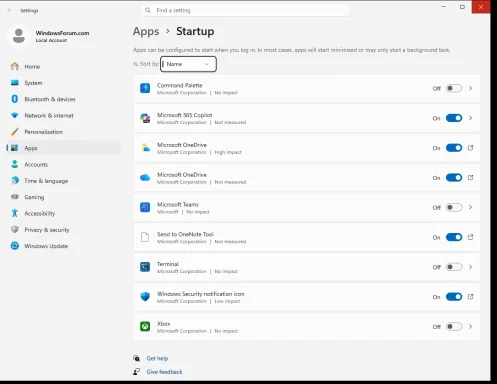Click the user account avatar picture
Screen dimensions: 497x384
coord(19,36)
